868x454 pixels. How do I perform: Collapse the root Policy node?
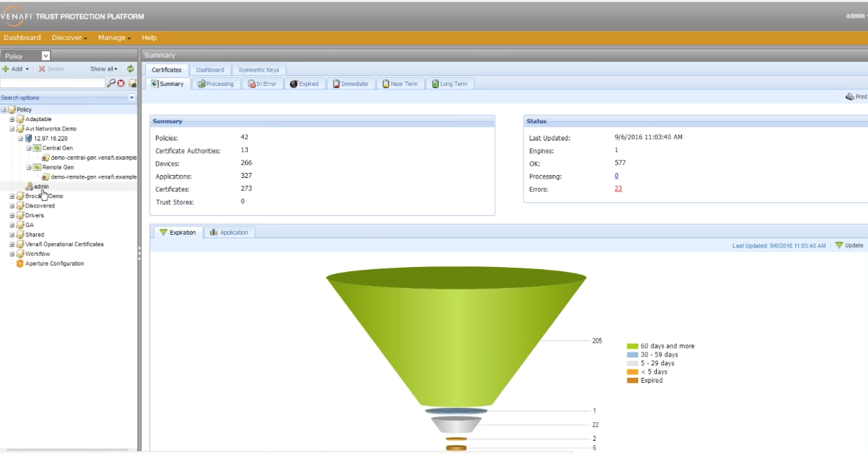pos(3,109)
